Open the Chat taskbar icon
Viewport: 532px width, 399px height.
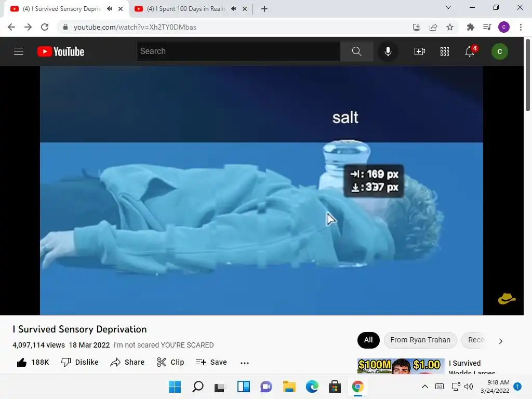point(266,387)
